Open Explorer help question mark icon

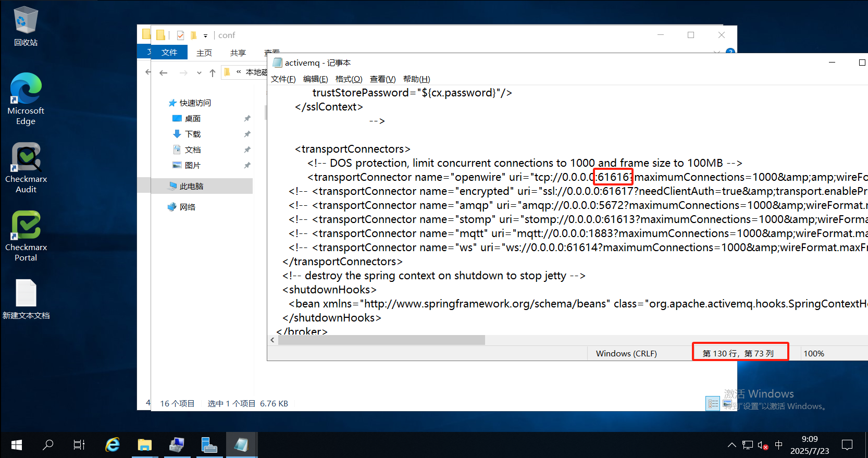pyautogui.click(x=730, y=51)
